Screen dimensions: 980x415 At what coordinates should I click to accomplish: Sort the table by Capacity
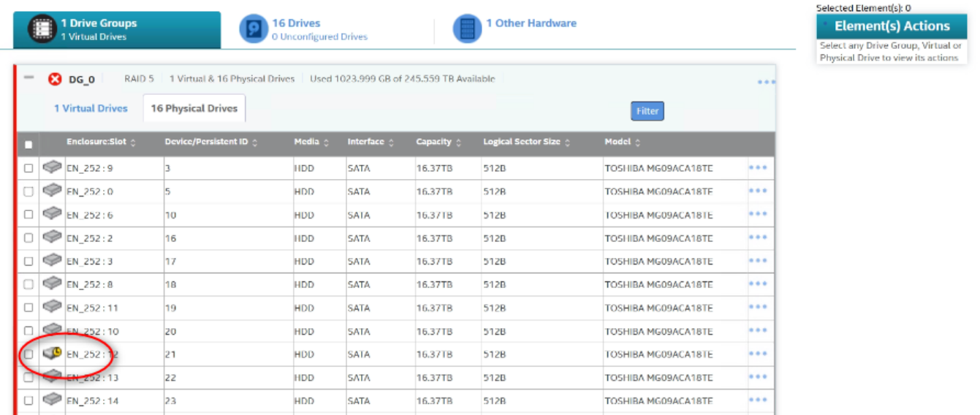tap(438, 142)
